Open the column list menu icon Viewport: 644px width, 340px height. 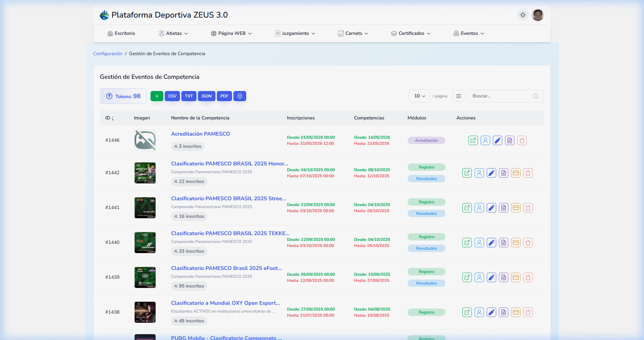pyautogui.click(x=459, y=96)
